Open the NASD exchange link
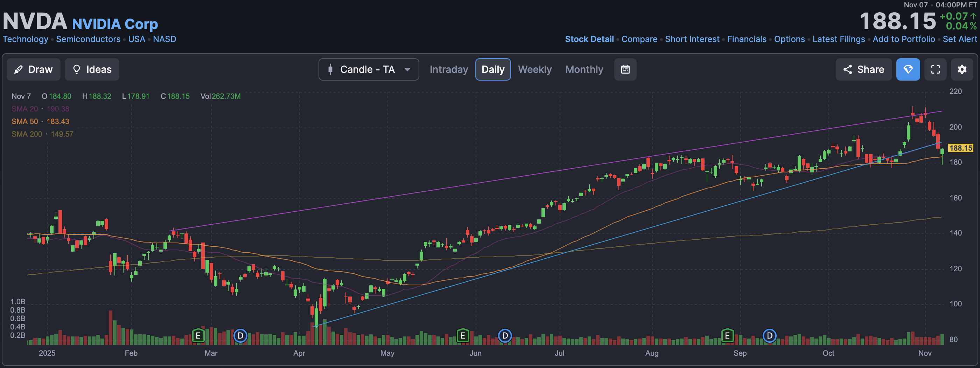980x368 pixels. click(164, 39)
